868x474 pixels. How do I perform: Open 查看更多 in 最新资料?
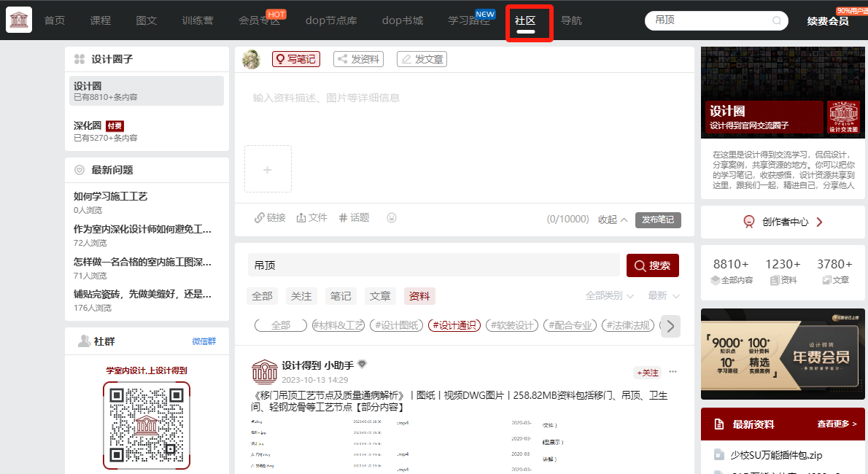[837, 424]
